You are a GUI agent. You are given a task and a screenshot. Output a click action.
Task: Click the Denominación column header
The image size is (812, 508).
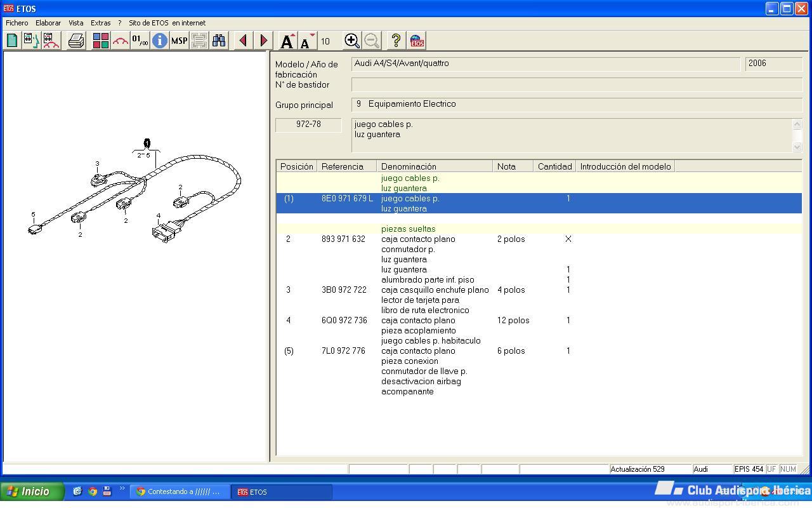point(435,166)
